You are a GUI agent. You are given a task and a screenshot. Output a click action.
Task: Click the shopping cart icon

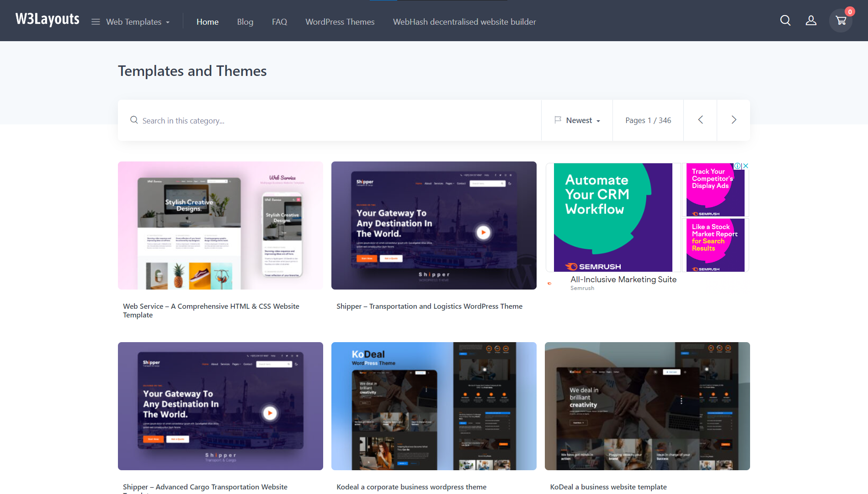tap(841, 21)
